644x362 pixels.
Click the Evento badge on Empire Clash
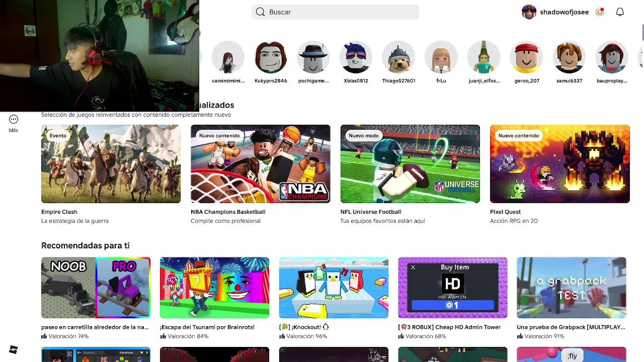[x=58, y=135]
